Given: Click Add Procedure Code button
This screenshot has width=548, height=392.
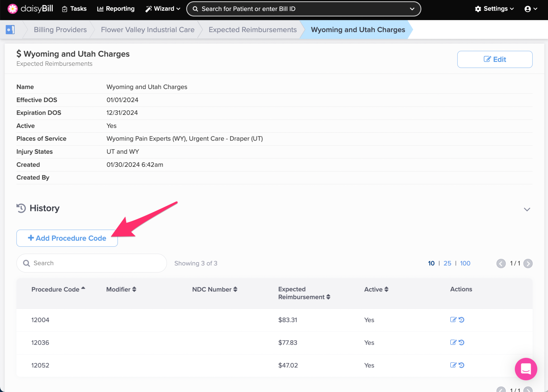Looking at the screenshot, I should 67,238.
